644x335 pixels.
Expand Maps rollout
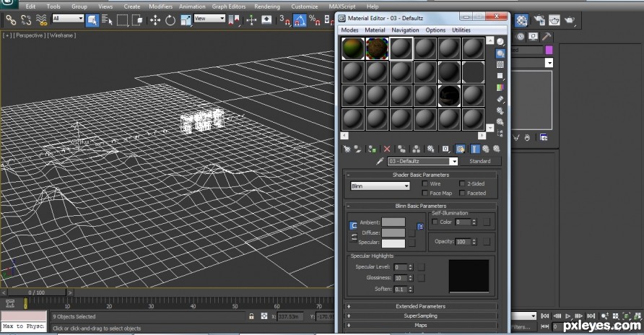[421, 325]
